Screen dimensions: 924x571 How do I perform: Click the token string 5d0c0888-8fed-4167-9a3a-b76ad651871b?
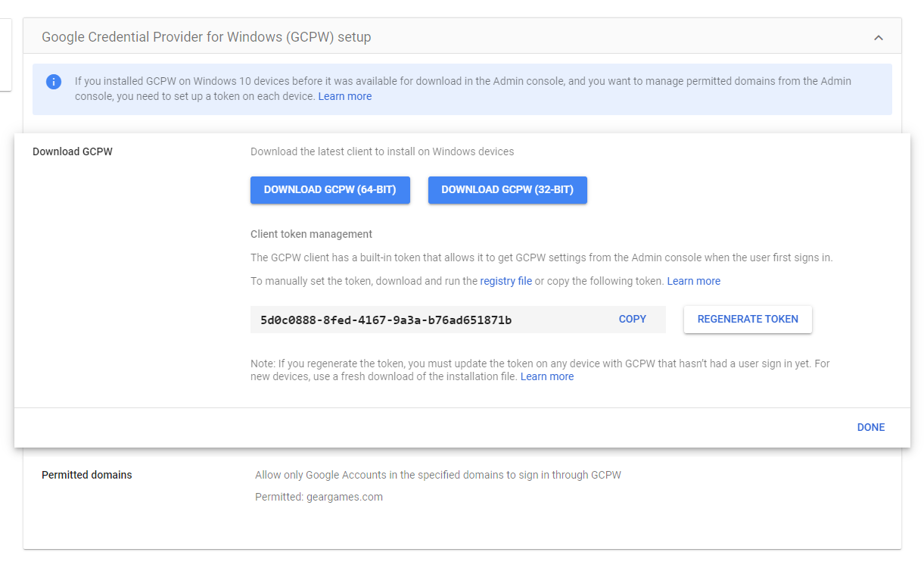coord(386,320)
